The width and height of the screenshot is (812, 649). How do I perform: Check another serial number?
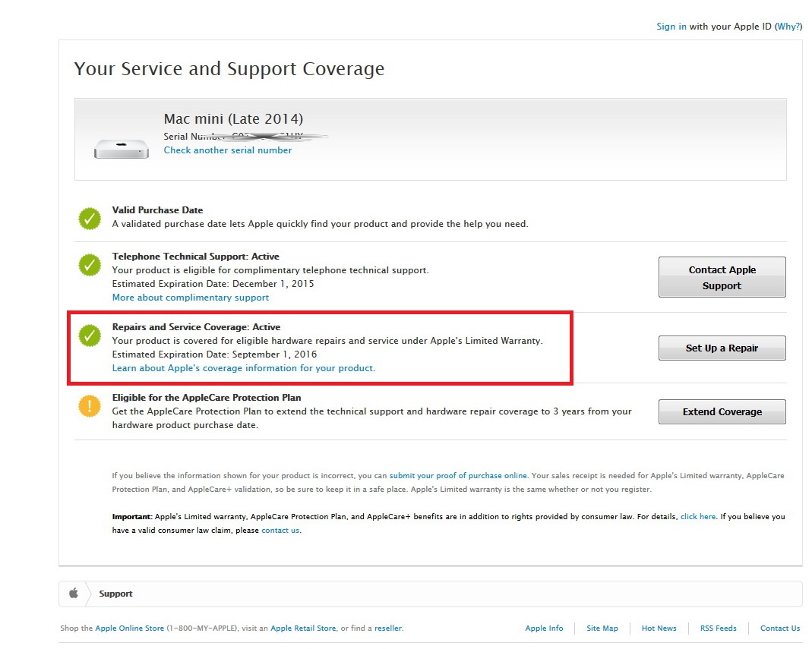point(228,150)
